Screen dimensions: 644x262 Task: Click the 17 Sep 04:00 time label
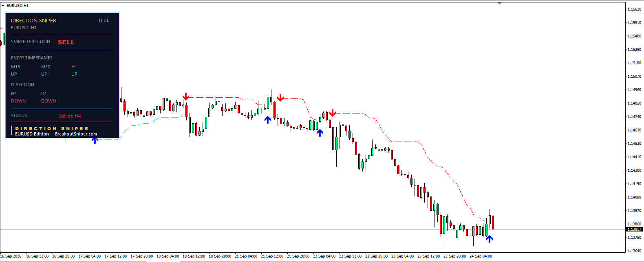tap(89, 256)
